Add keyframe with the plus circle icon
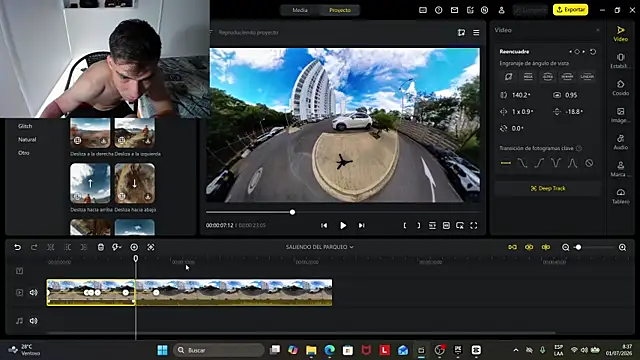Screen dimensions: 640x360 pyautogui.click(x=134, y=247)
